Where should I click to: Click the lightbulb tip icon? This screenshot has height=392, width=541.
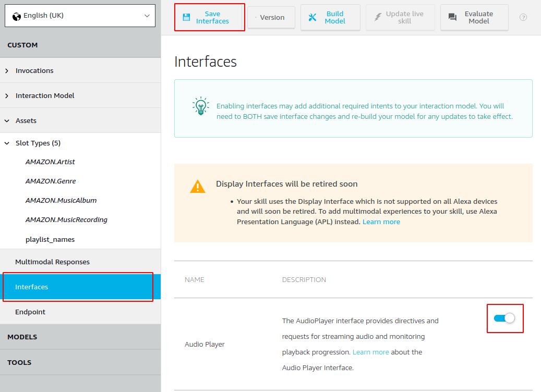[x=200, y=106]
